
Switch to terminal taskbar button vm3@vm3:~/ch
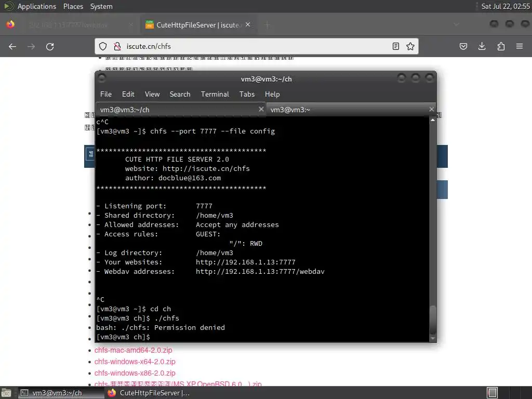click(x=61, y=393)
